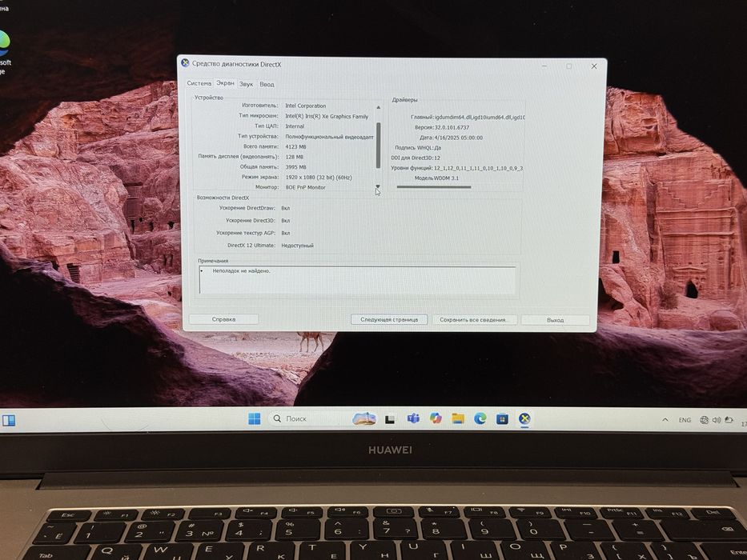Click the Ускорение DirectDraw Вкл value

[285, 208]
